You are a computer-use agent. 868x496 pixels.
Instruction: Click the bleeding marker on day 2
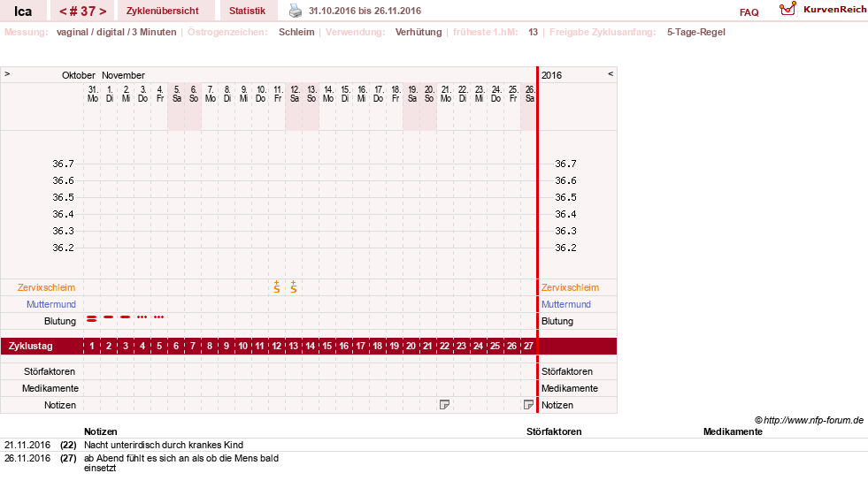[x=109, y=317]
